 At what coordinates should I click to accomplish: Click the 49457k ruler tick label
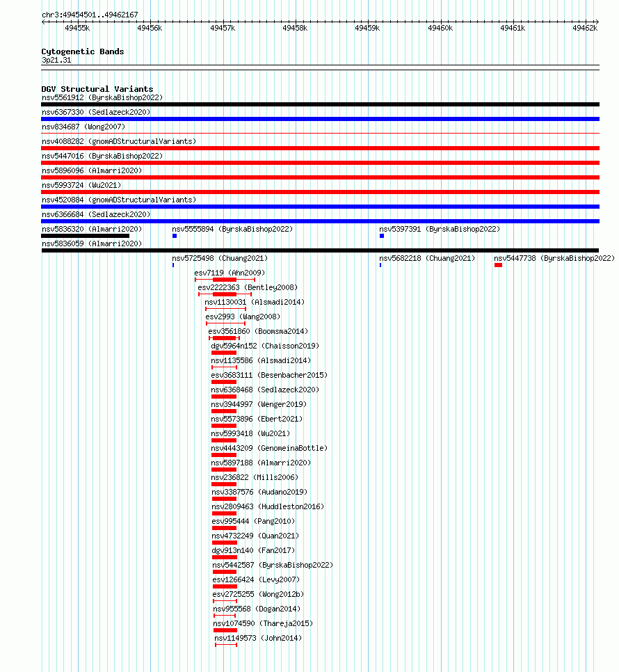(x=223, y=28)
